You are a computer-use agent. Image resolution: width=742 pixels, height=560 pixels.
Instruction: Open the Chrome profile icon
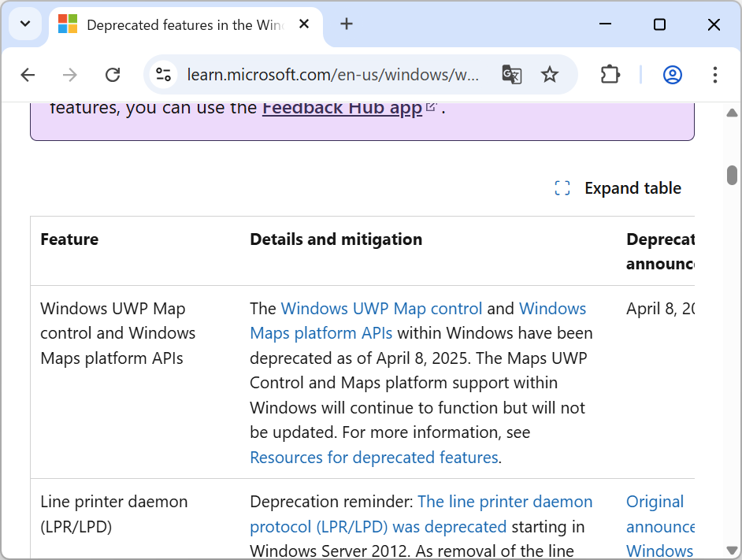click(x=672, y=75)
